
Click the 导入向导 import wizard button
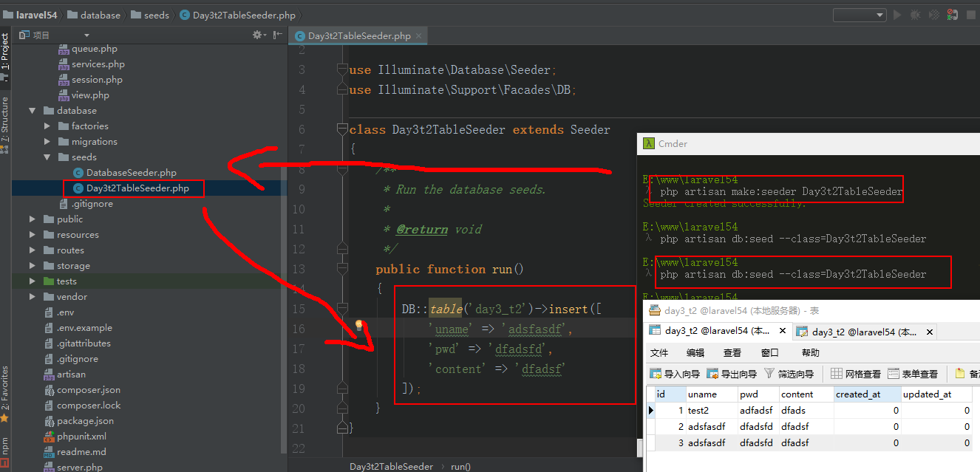[675, 374]
